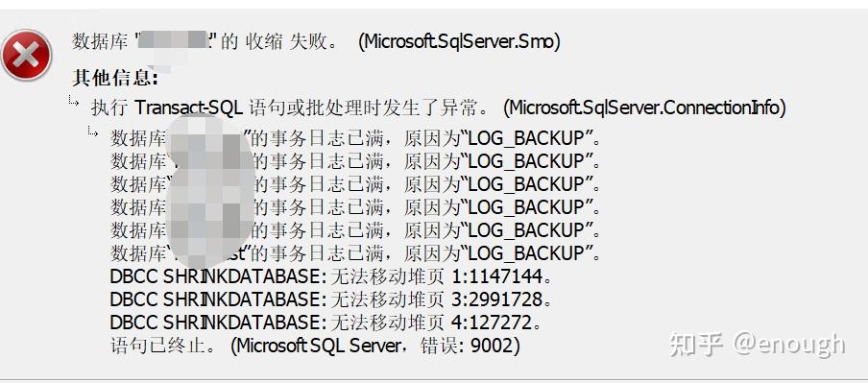The image size is (868, 383).
Task: Click the pixelated region covering database names
Action: point(210,191)
